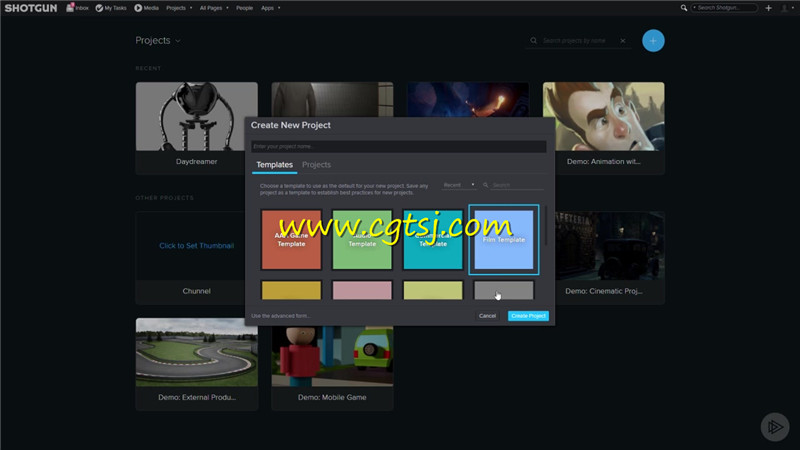Select the pink template swatch
The width and height of the screenshot is (800, 450).
point(362,290)
